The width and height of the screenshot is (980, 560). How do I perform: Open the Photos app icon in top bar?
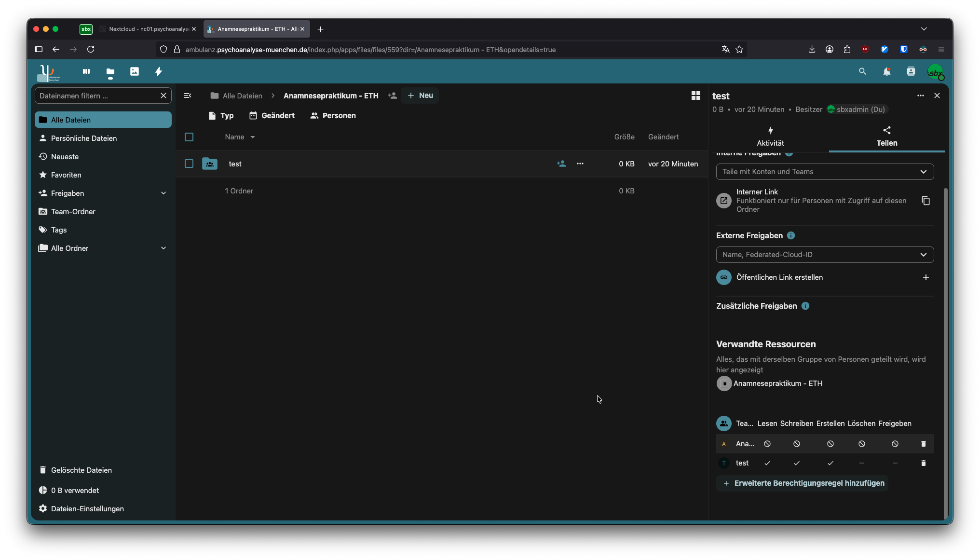135,71
